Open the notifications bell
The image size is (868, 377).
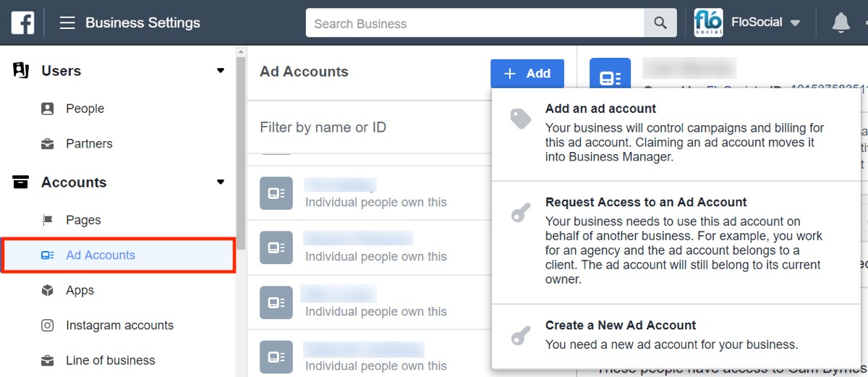coord(841,23)
